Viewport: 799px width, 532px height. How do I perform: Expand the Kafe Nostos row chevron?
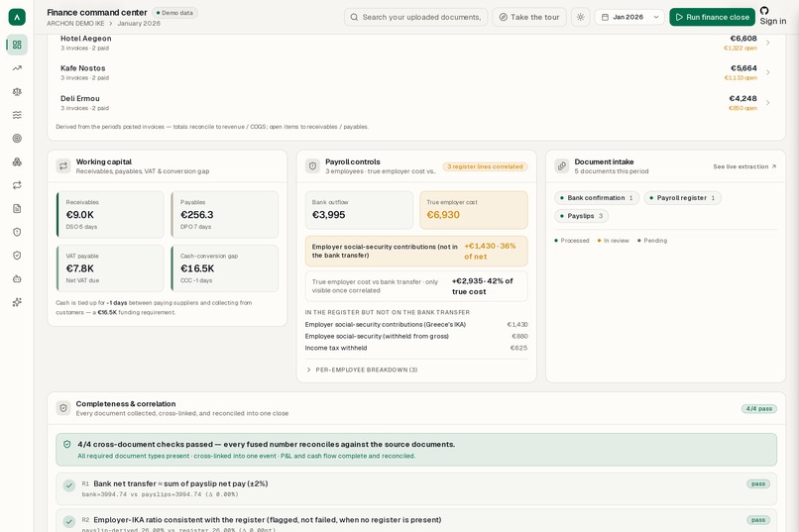(768, 72)
